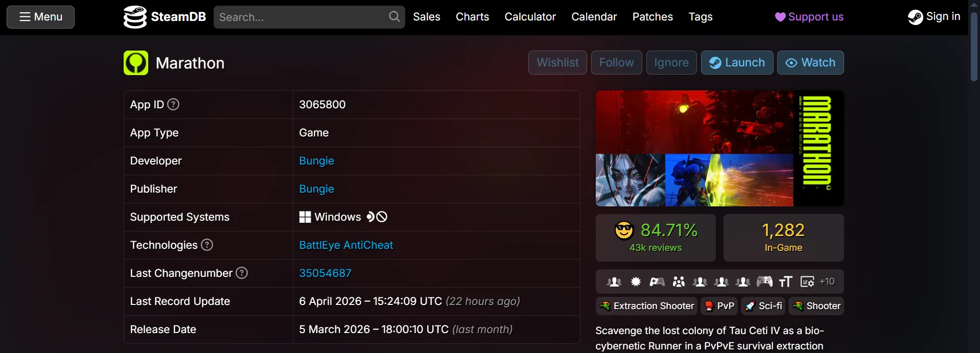Click the Technologies help question icon
980x353 pixels.
click(x=207, y=245)
